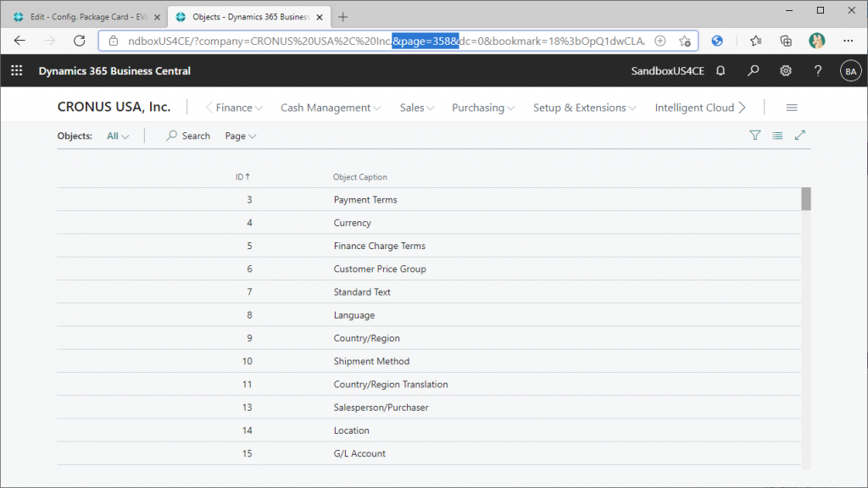Select the Customer Price Group row
868x488 pixels.
click(428, 269)
